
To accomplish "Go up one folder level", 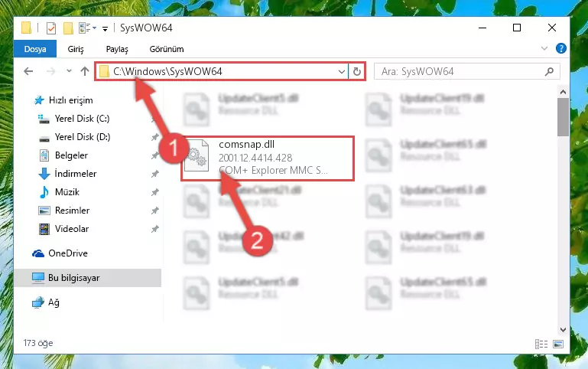I will 85,71.
